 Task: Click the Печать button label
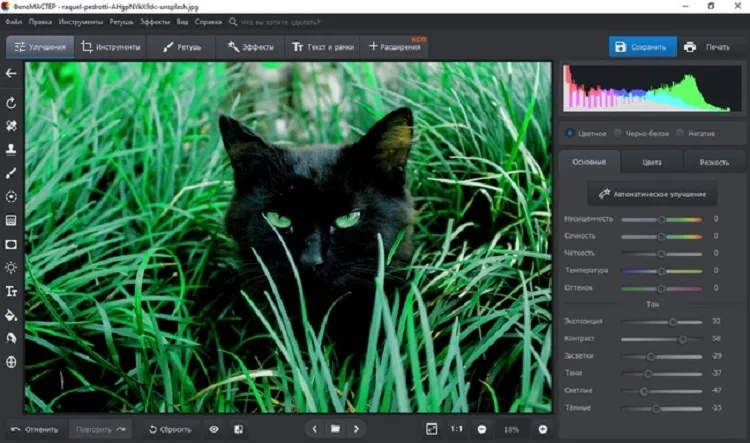point(717,47)
